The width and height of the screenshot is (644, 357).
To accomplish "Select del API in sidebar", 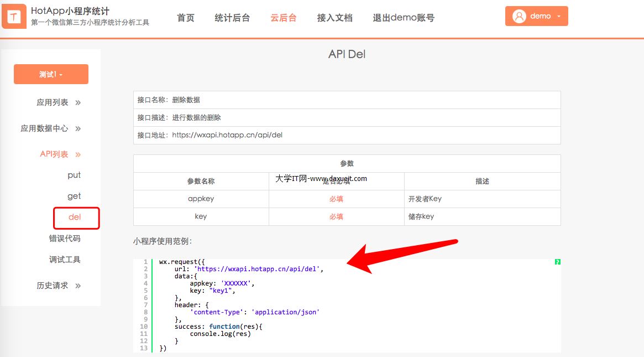I will pyautogui.click(x=75, y=217).
